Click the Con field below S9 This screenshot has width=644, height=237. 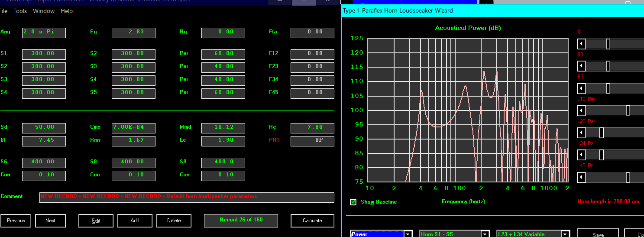point(223,175)
